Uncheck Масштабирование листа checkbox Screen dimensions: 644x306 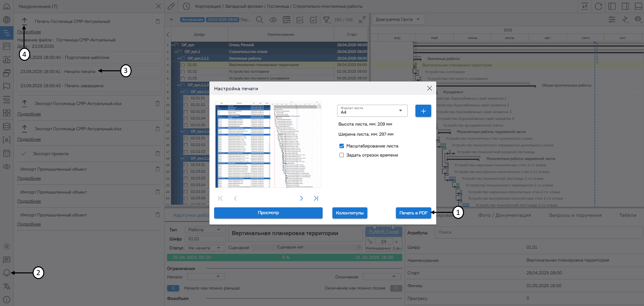click(x=341, y=146)
